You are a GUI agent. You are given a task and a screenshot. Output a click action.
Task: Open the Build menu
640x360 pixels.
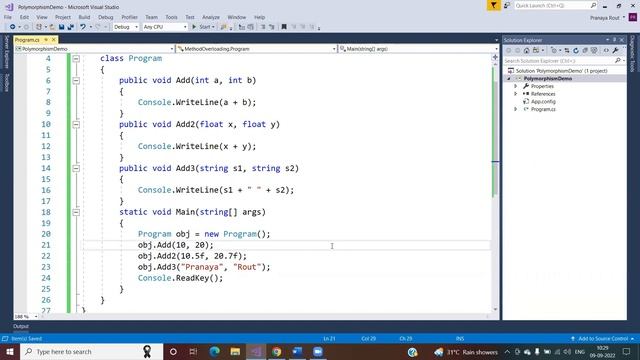(x=84, y=17)
